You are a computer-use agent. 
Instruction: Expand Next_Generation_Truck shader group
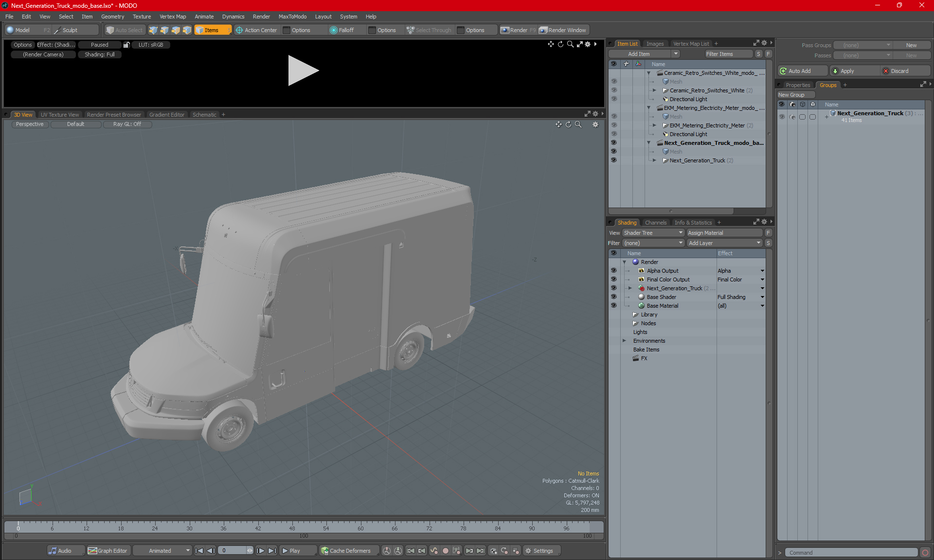point(630,288)
